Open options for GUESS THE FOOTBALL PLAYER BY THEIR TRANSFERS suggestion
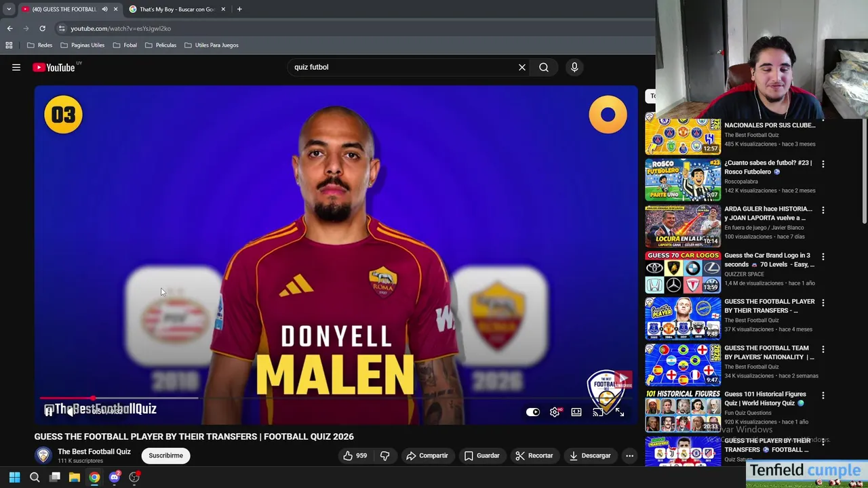Image resolution: width=868 pixels, height=488 pixels. click(823, 303)
